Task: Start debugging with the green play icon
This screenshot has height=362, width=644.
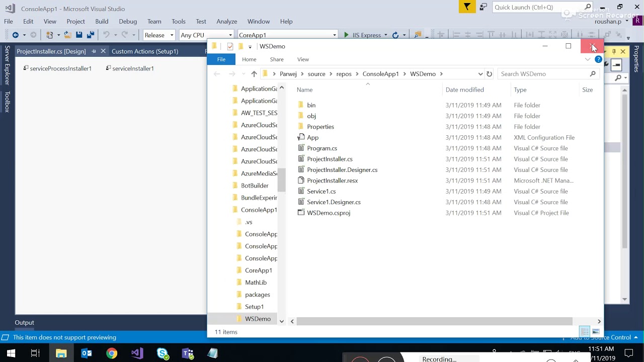Action: click(x=346, y=35)
